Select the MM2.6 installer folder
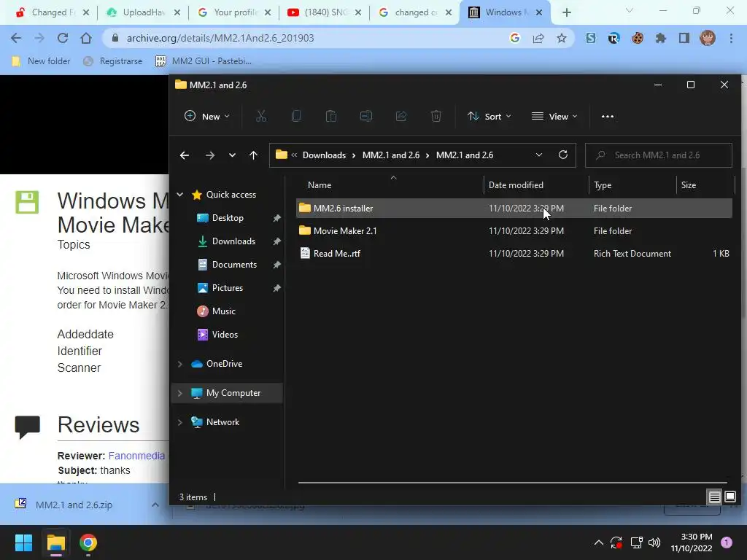This screenshot has height=560, width=747. pos(514,208)
